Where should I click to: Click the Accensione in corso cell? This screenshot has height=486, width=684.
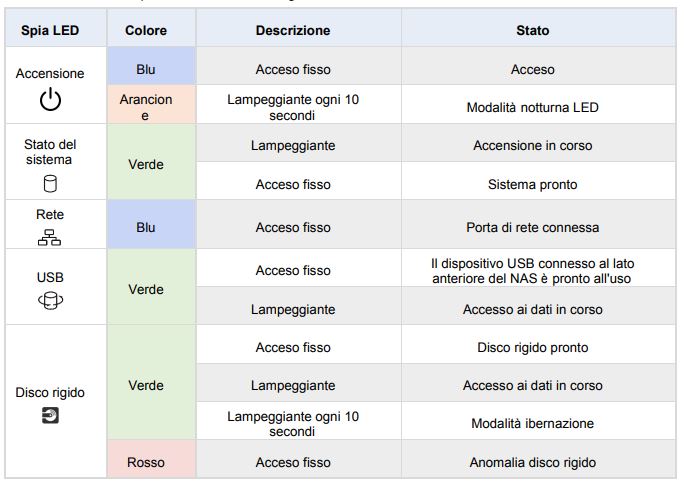tap(532, 145)
